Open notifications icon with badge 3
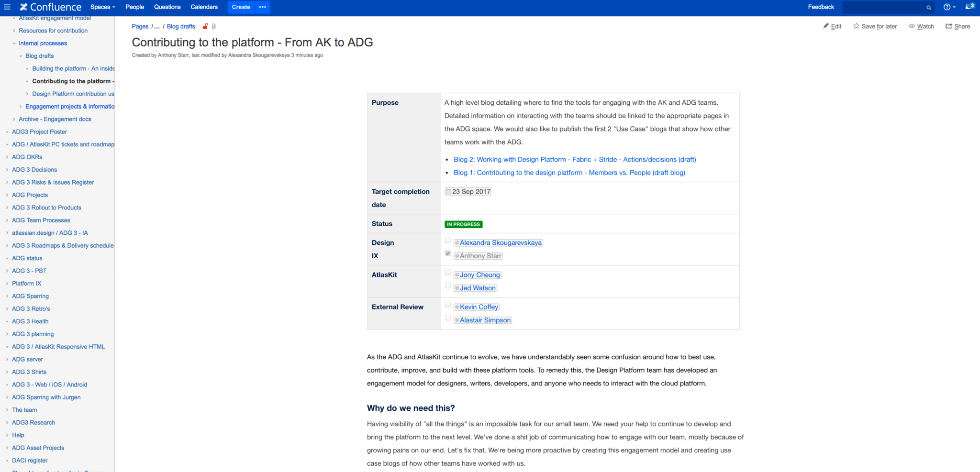Screen dimensions: 980x472 click(970, 7)
